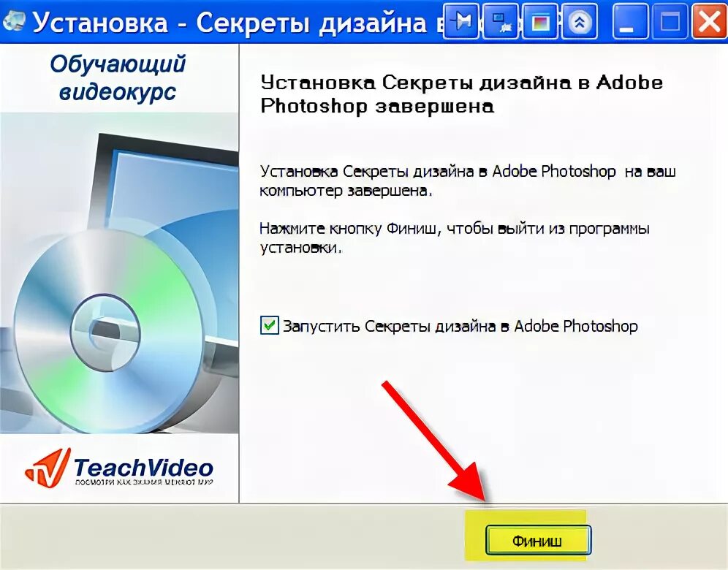Close the installer with the red X

pyautogui.click(x=709, y=21)
